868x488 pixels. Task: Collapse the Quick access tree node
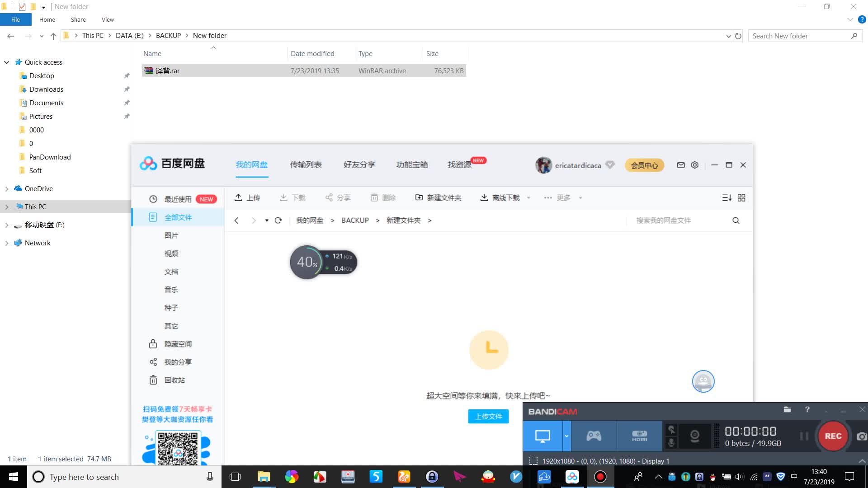(7, 62)
